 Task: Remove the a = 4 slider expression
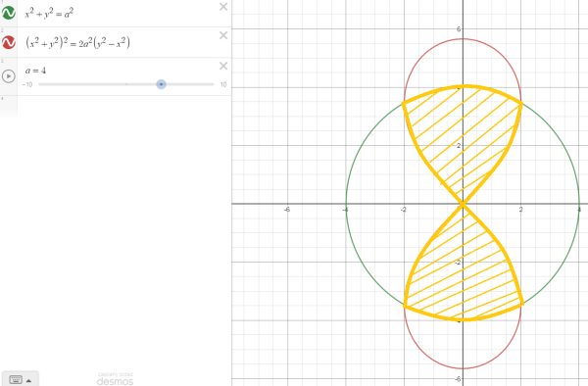click(x=223, y=66)
